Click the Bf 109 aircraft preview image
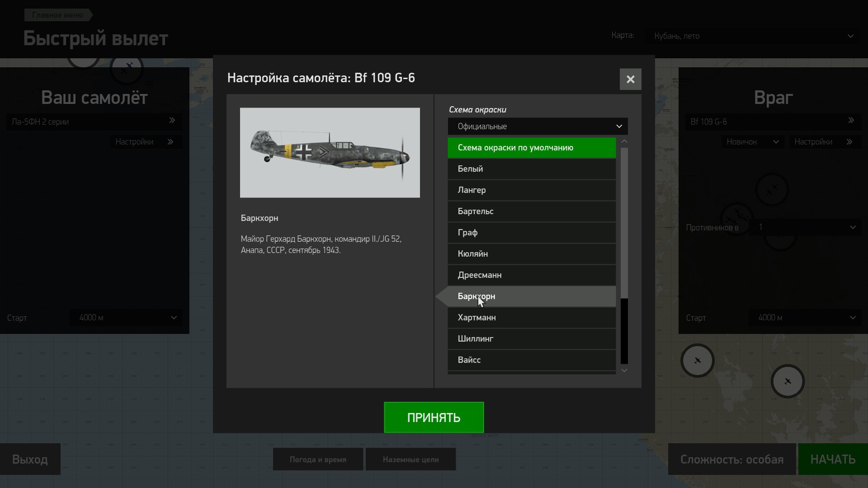The image size is (868, 488). pyautogui.click(x=330, y=153)
